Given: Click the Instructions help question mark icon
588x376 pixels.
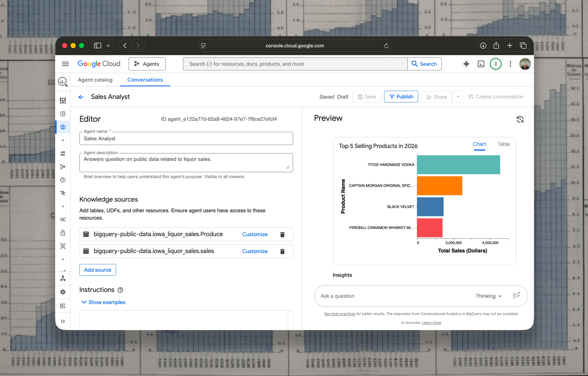Looking at the screenshot, I should [121, 290].
